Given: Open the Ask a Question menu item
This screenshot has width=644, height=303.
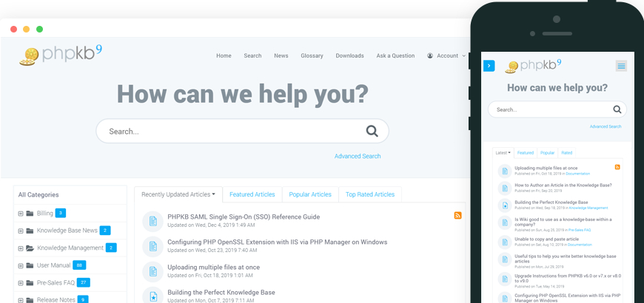Looking at the screenshot, I should (395, 55).
